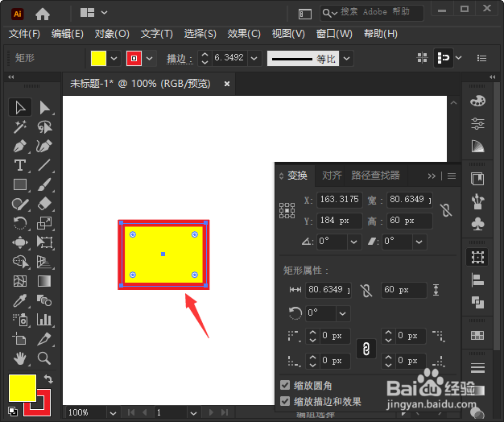This screenshot has height=422, width=504.
Task: Go to the Home screen
Action: (43, 14)
